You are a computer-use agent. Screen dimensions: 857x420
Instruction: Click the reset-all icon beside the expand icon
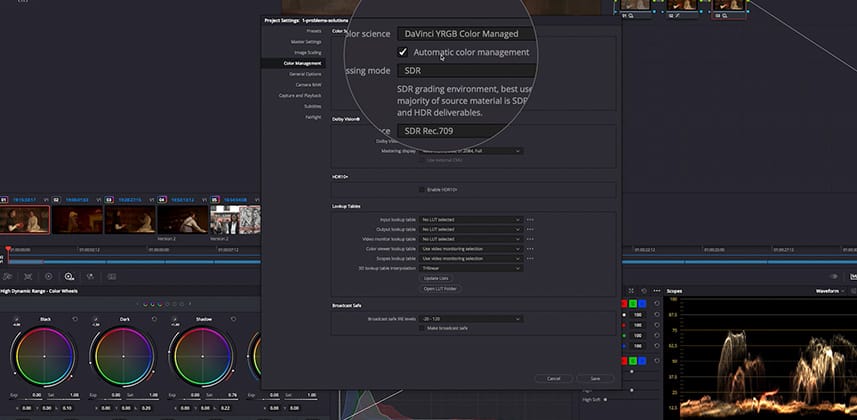click(x=644, y=291)
